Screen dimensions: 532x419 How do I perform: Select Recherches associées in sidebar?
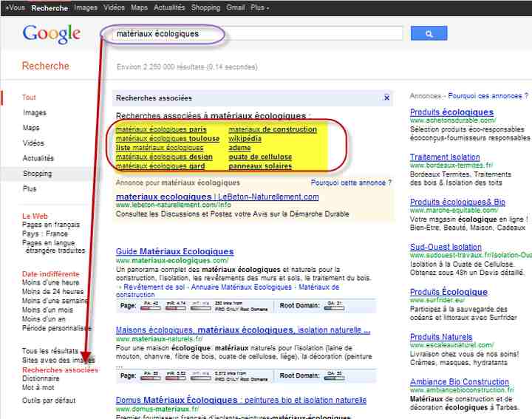click(x=60, y=369)
